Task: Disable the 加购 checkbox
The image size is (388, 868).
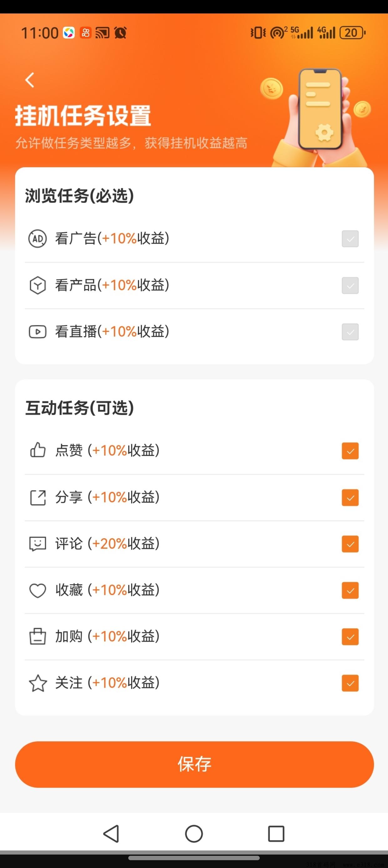Action: point(350,637)
